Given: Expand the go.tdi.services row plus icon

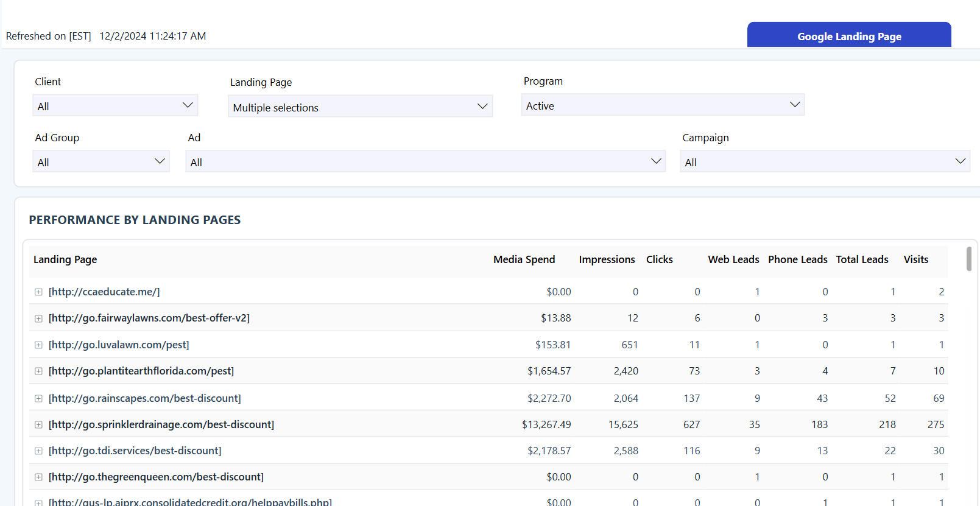Looking at the screenshot, I should click(38, 451).
